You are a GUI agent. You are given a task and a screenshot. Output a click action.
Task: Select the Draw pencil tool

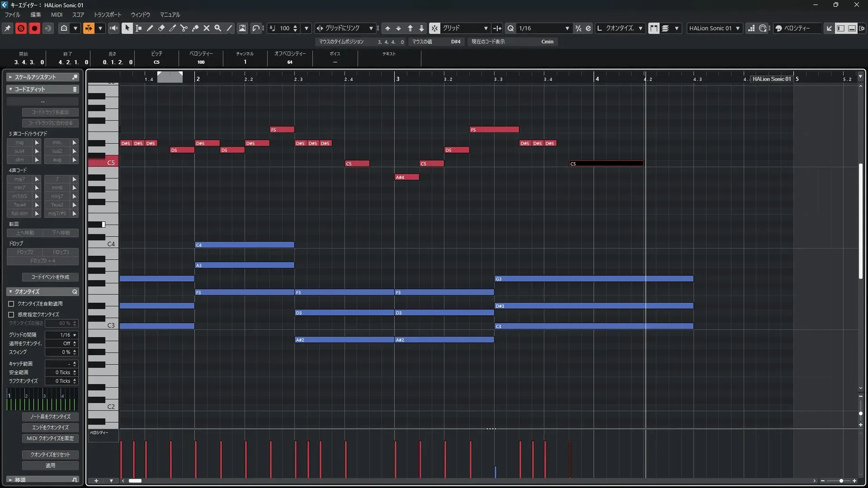click(150, 28)
